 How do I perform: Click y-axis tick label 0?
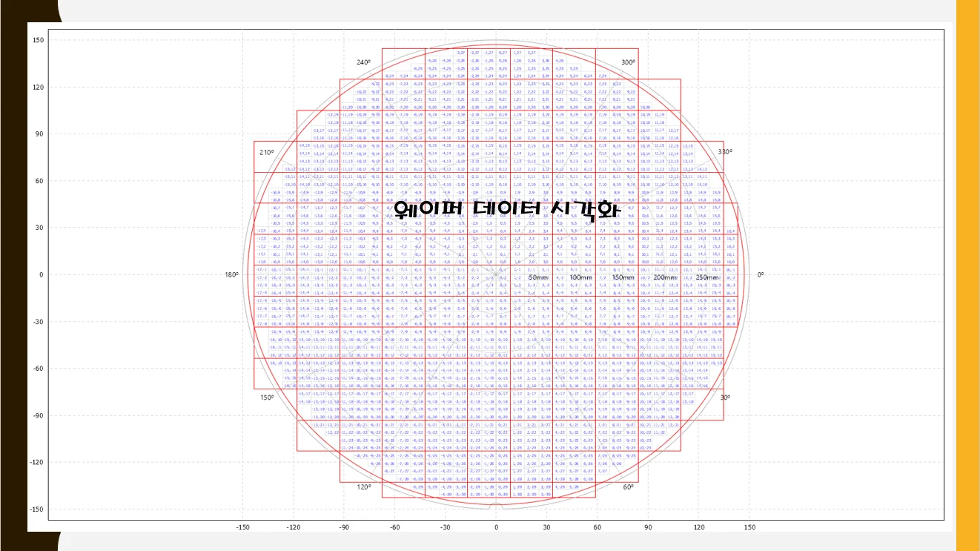pos(43,275)
